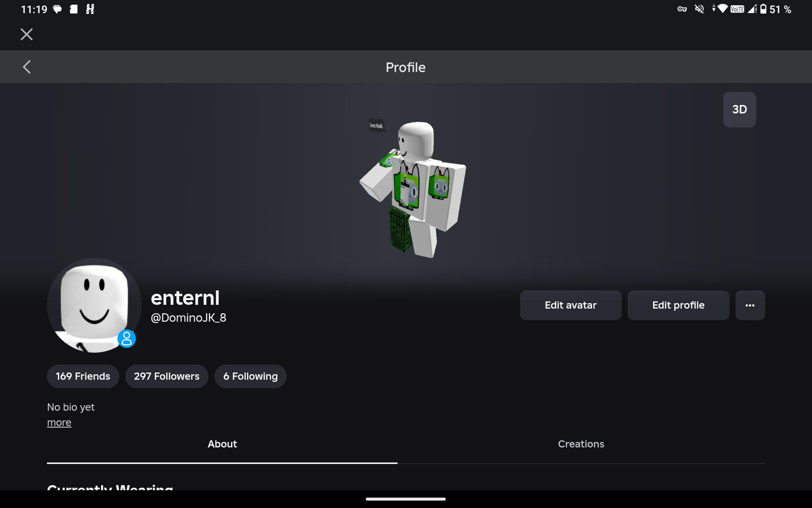Toggle the 3D avatar view

pos(739,110)
